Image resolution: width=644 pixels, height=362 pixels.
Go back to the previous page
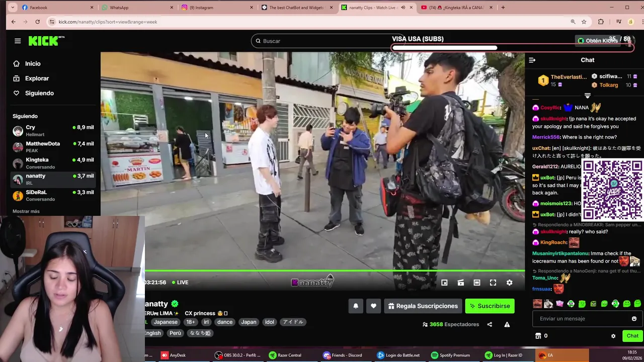click(x=14, y=22)
